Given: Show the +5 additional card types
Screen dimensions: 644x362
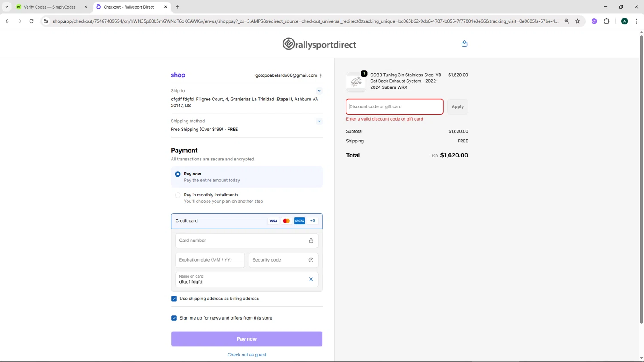Looking at the screenshot, I should pos(313,221).
